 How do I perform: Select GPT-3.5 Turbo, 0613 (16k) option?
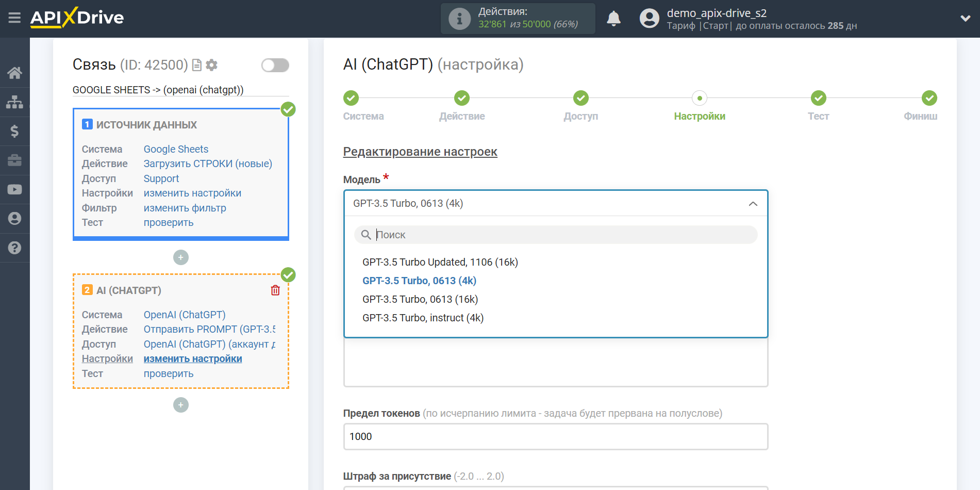point(420,299)
